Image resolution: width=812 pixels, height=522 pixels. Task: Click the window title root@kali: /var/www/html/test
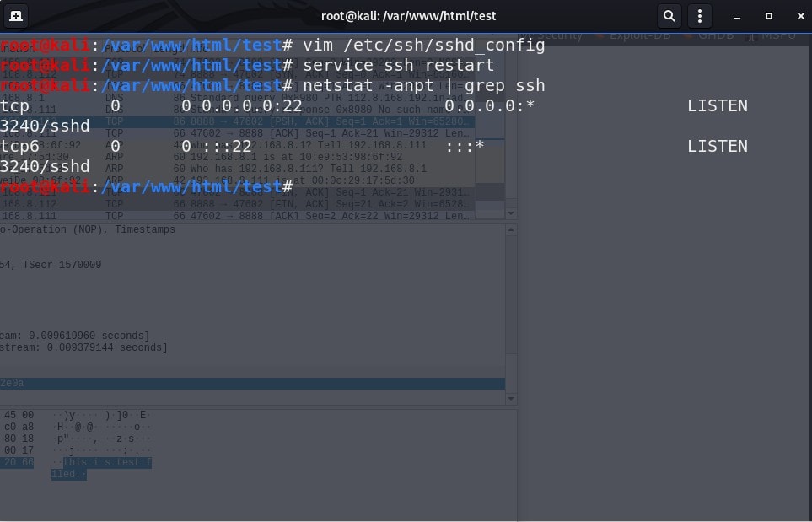point(409,16)
